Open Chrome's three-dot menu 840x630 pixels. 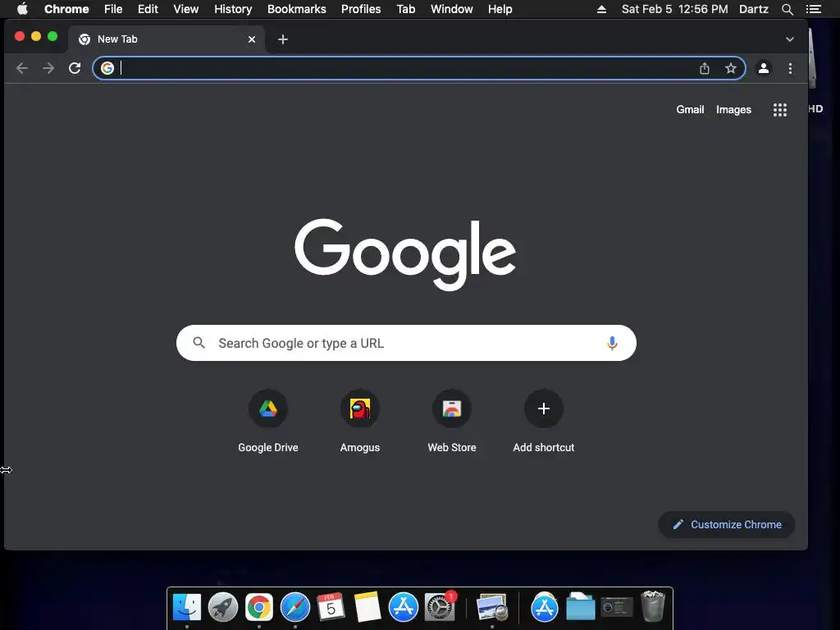[790, 68]
